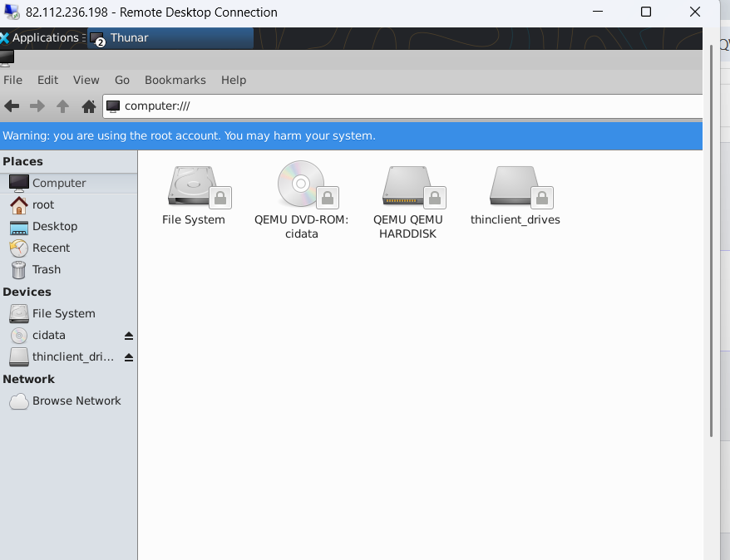
Task: Click the root account warning banner
Action: [351, 135]
